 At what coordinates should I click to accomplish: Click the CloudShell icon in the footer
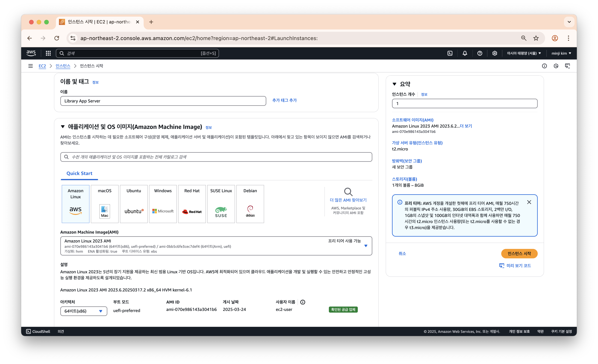point(28,331)
